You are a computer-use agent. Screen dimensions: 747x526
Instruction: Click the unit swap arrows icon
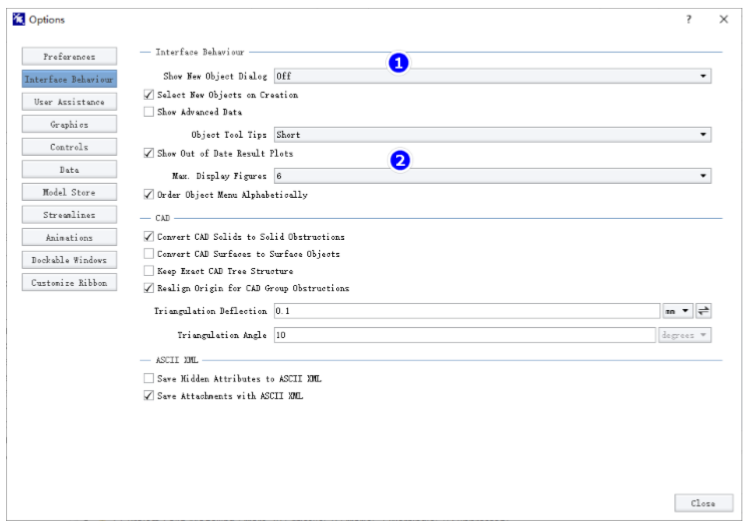(705, 312)
